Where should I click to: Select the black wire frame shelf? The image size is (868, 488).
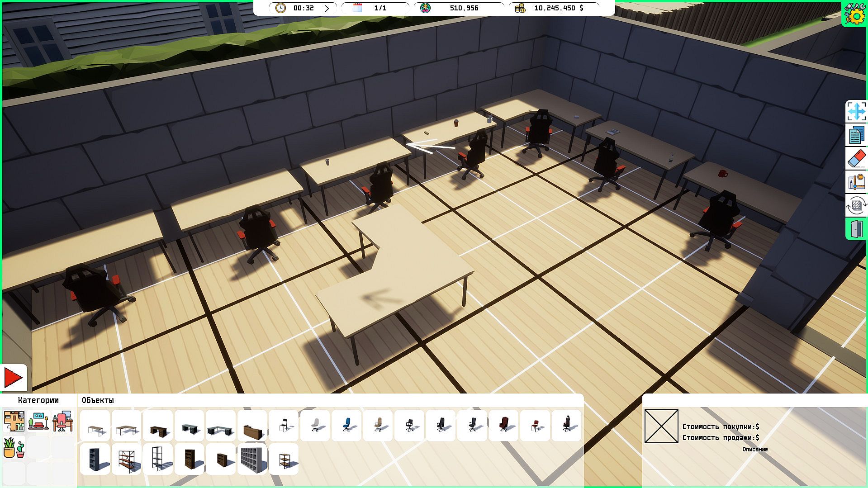(x=158, y=459)
